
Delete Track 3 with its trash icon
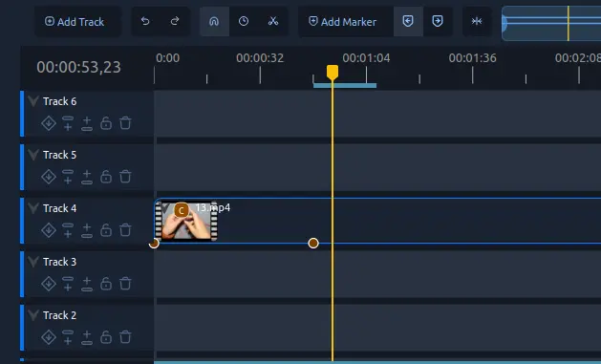[x=125, y=284]
